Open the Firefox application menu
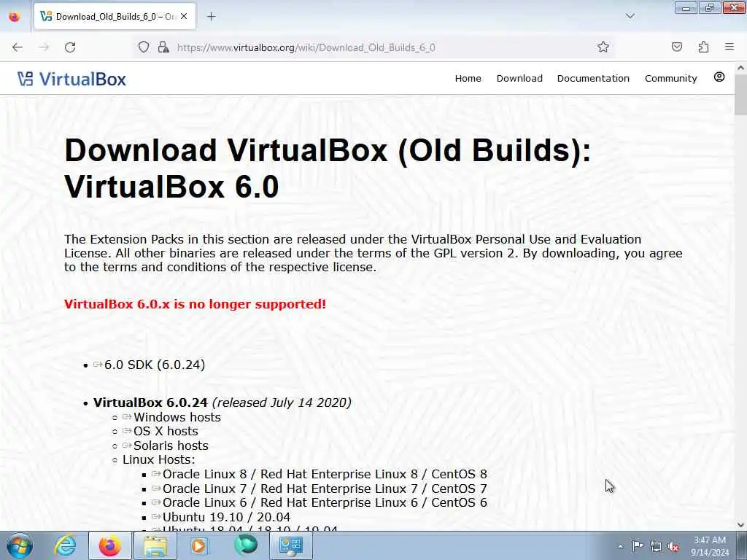The width and height of the screenshot is (747, 560). click(x=729, y=47)
